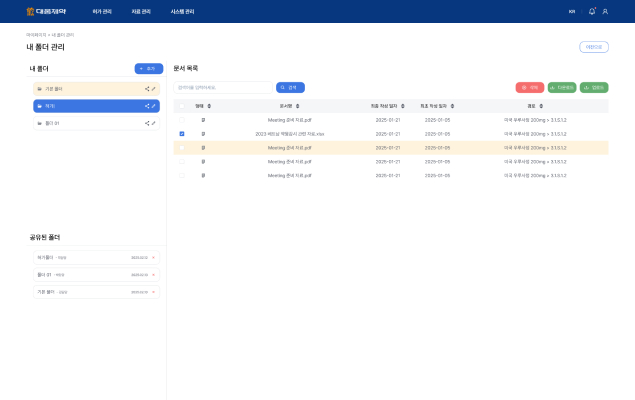
Task: Remove first shared folder with red X
Action: tap(153, 257)
